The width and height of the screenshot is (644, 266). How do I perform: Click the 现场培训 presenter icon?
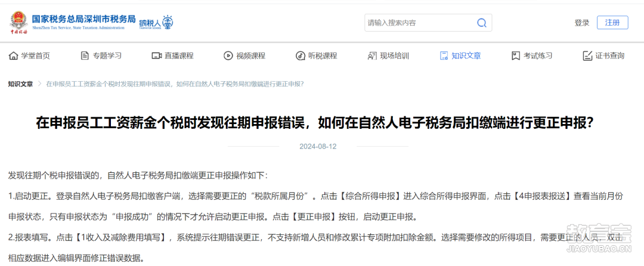point(372,56)
